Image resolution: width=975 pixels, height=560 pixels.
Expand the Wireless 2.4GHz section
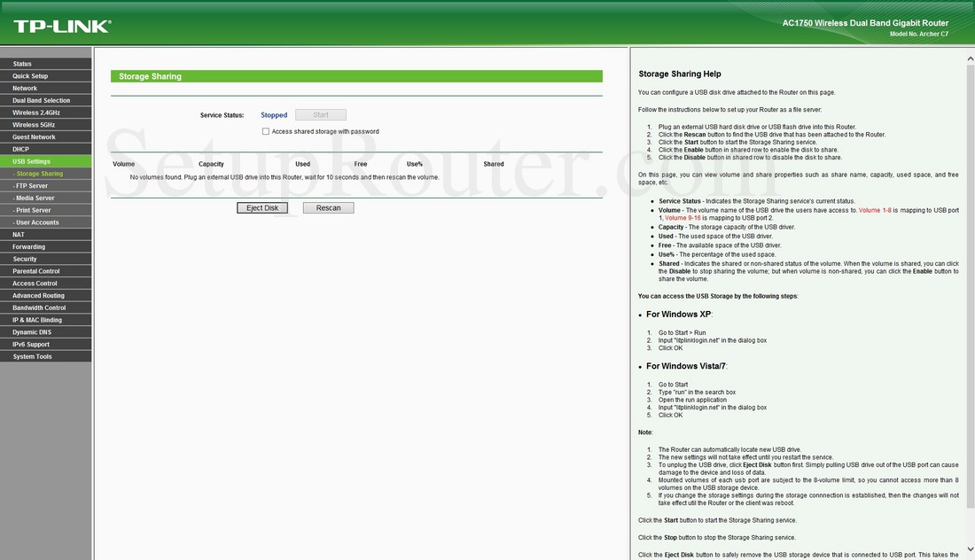(x=46, y=113)
